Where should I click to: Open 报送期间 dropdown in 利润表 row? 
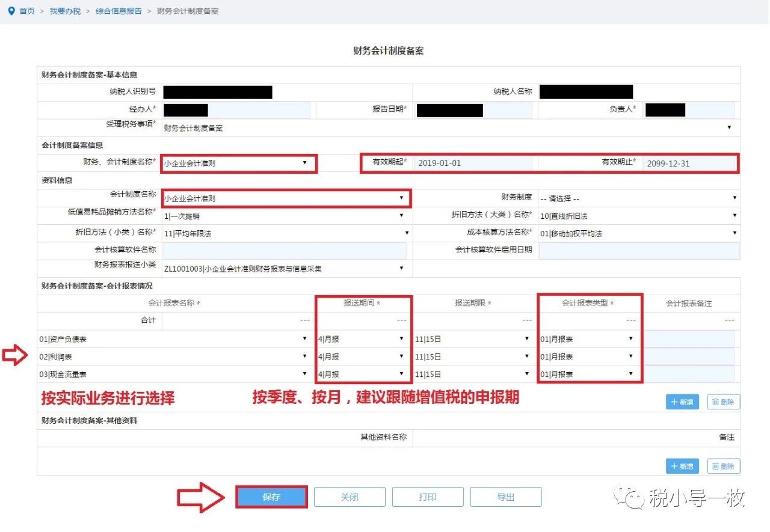coord(362,356)
